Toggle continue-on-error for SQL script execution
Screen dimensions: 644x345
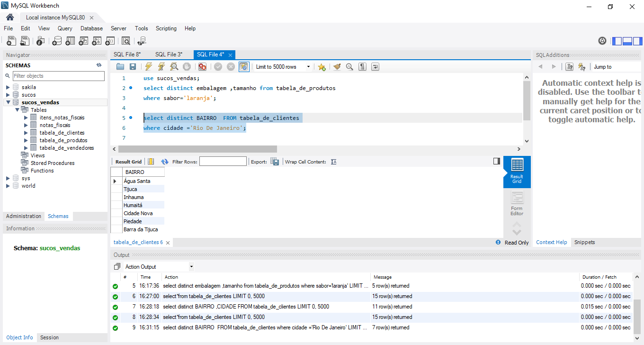coord(202,67)
